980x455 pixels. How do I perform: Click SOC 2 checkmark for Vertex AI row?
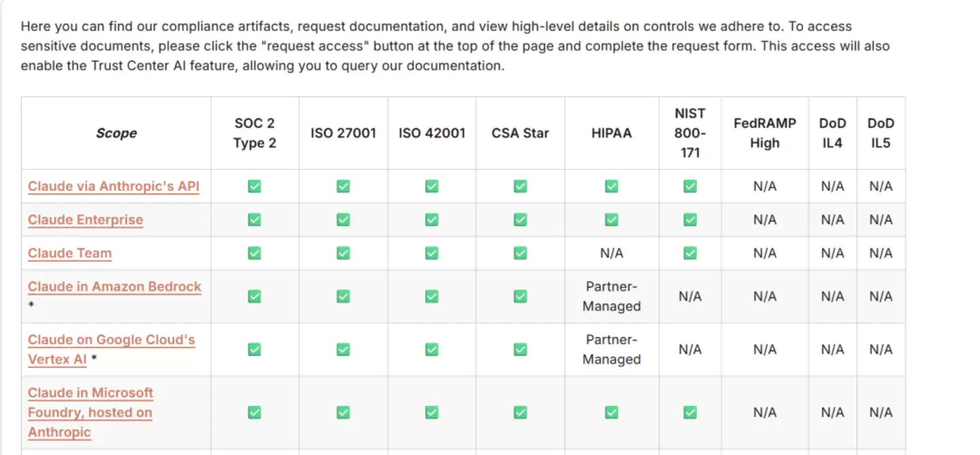(x=255, y=349)
